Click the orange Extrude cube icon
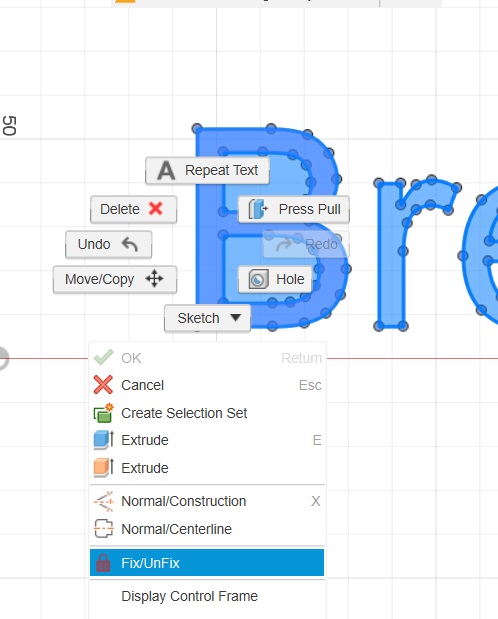Screen dimensions: 498x619 click(x=103, y=468)
